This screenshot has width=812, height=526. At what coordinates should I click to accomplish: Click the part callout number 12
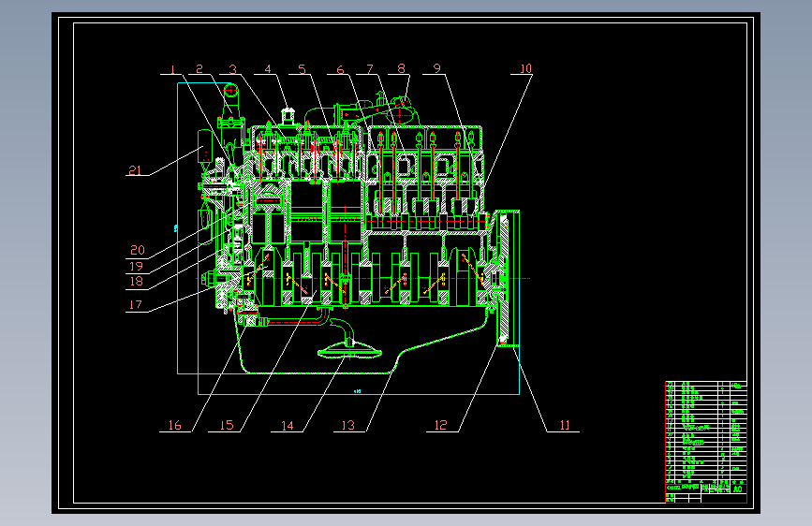click(x=440, y=425)
